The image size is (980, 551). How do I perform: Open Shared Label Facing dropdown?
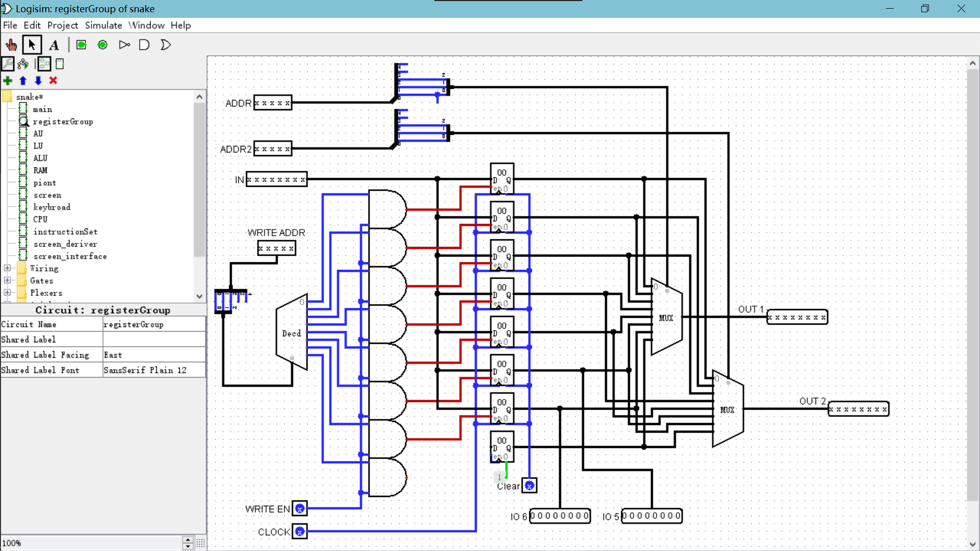154,355
